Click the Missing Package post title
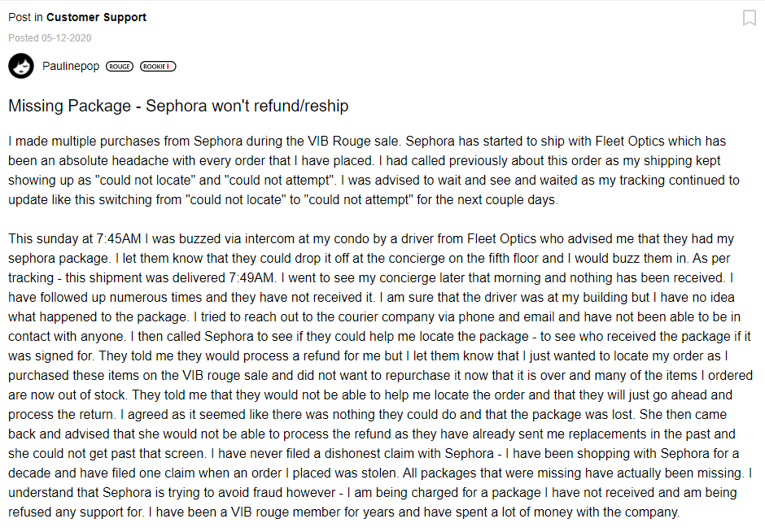The image size is (765, 532). 178,106
